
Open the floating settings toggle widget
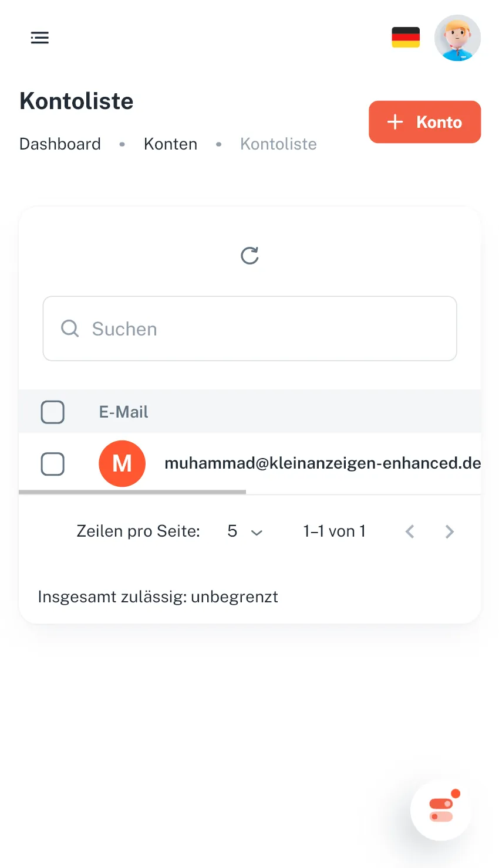[x=441, y=810]
